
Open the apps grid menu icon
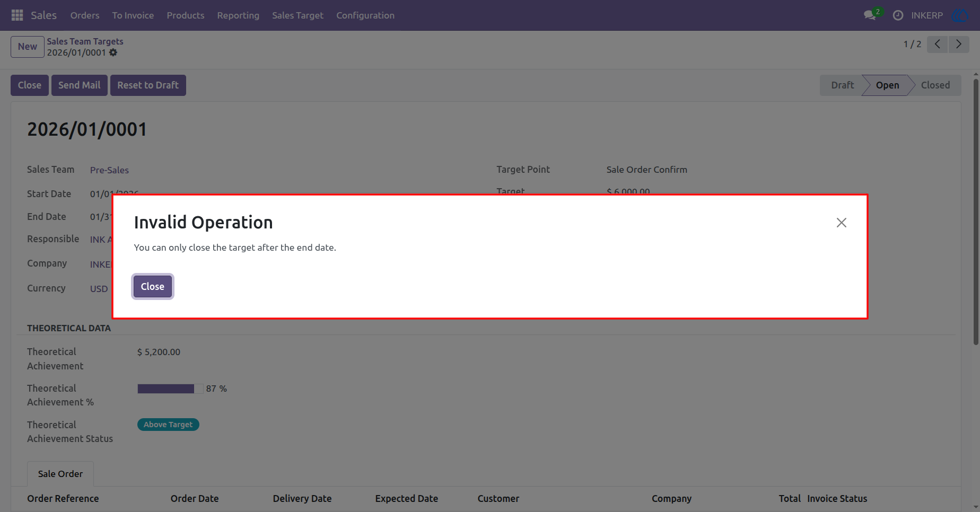coord(17,15)
